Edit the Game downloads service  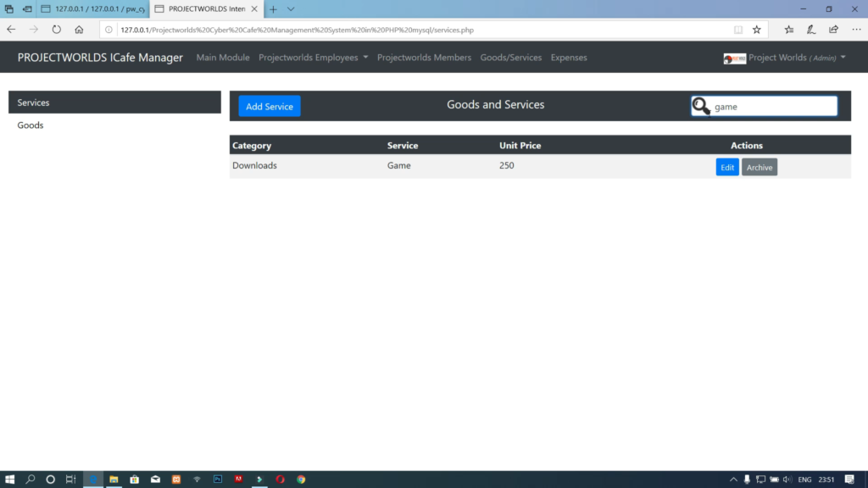tap(726, 167)
